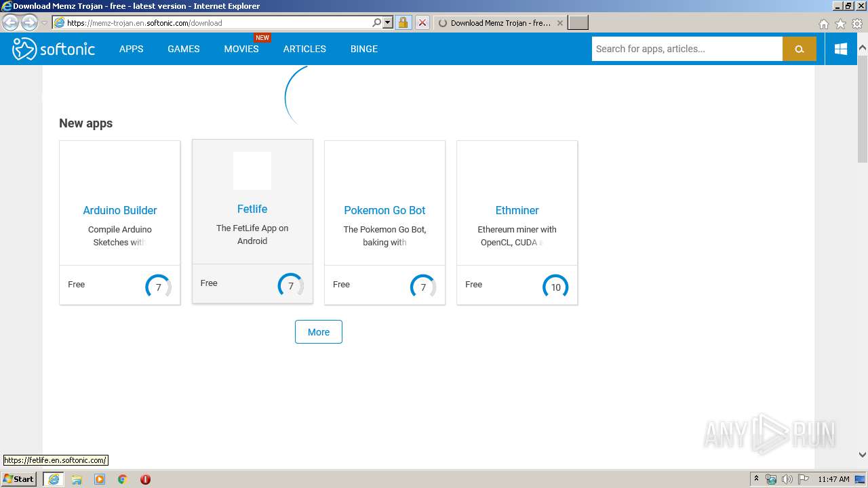Click the Fetlife app thumbnail image
Viewport: 868px width, 488px height.
click(x=252, y=171)
